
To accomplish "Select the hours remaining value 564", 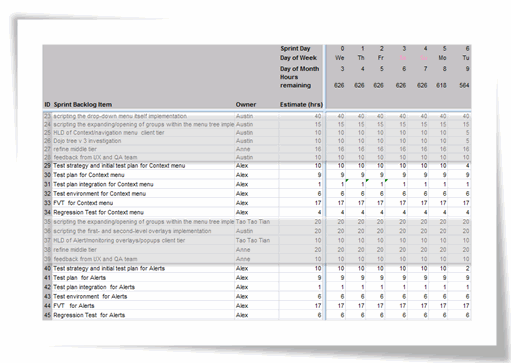I will [464, 86].
